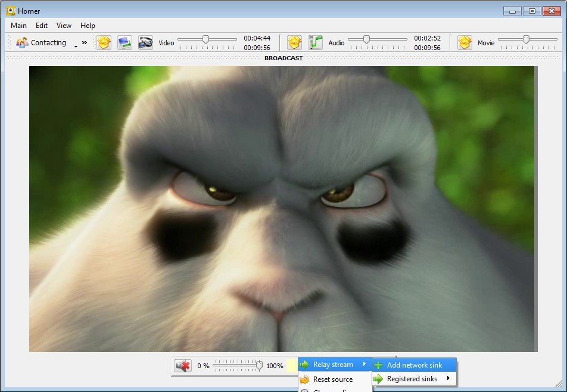Toggle the mute speaker button
The height and width of the screenshot is (392, 567).
click(183, 366)
